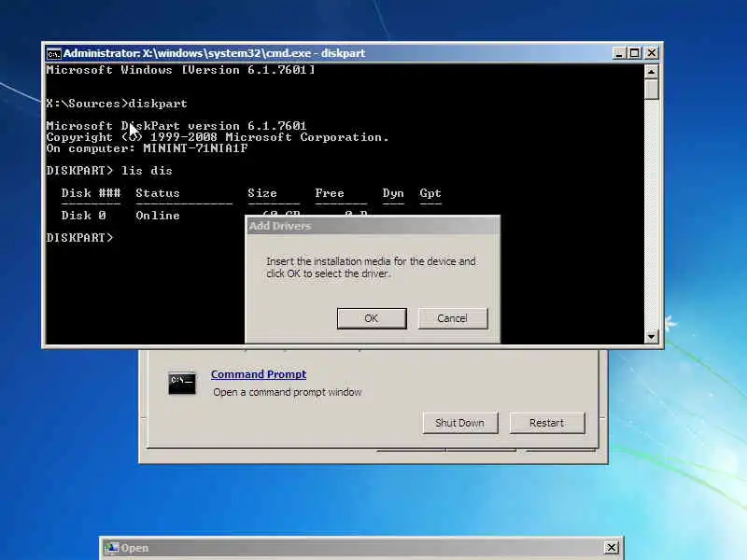Click the Command Prompt console icon
This screenshot has width=747, height=560.
tap(181, 383)
